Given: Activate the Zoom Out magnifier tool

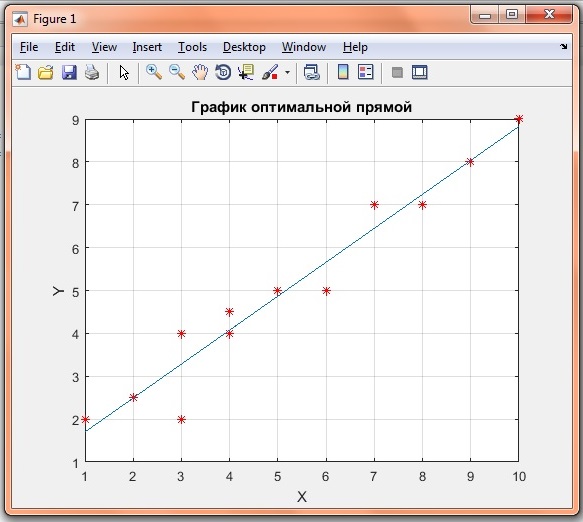Looking at the screenshot, I should [177, 72].
